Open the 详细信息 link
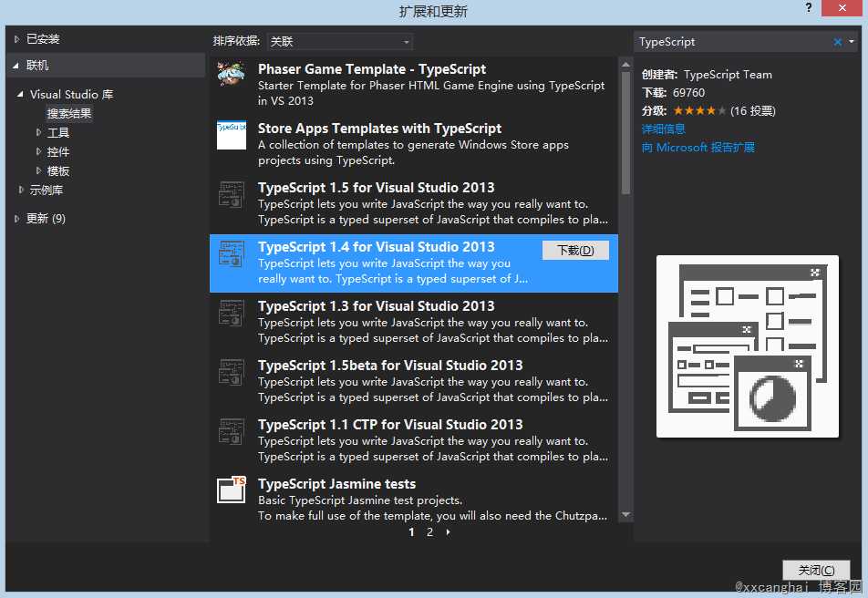Viewport: 868px width, 598px height. pos(663,129)
